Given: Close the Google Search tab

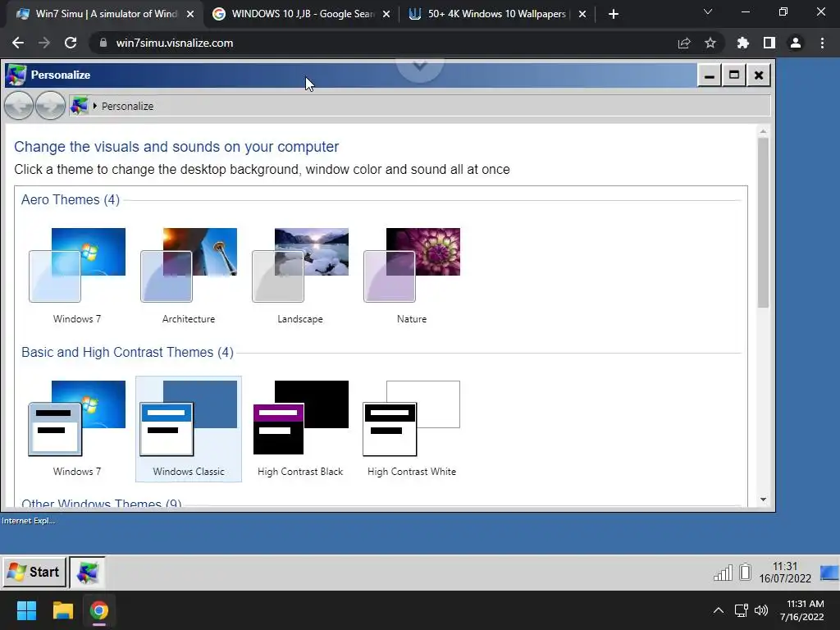Looking at the screenshot, I should (386, 15).
